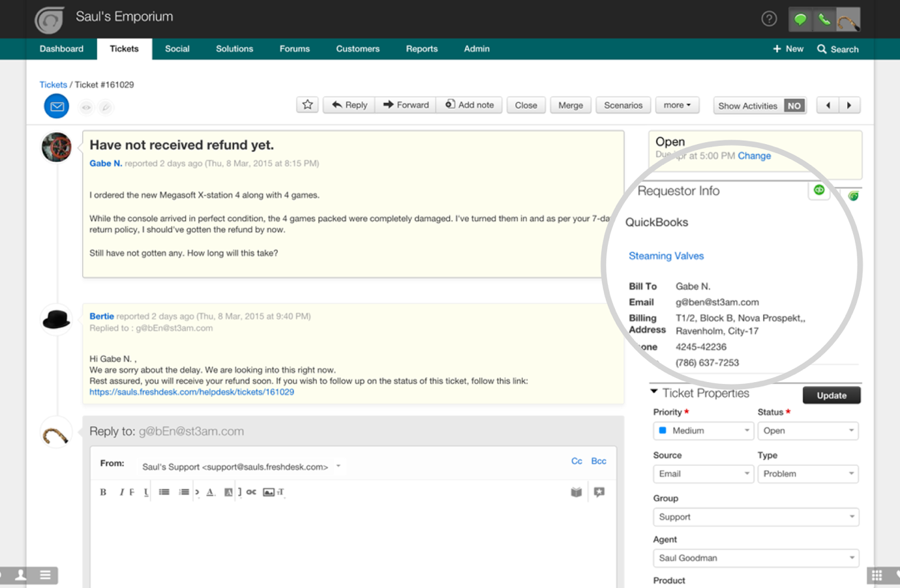Change the font color in editor
Viewport: 900px width, 588px height.
click(210, 492)
